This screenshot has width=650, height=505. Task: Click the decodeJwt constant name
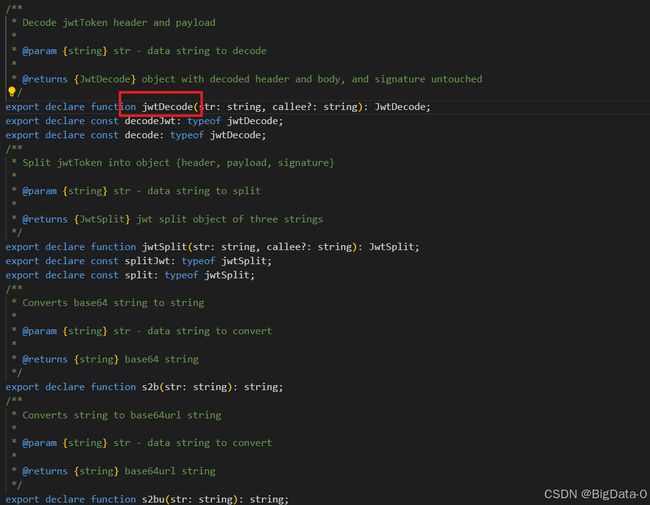click(x=150, y=121)
